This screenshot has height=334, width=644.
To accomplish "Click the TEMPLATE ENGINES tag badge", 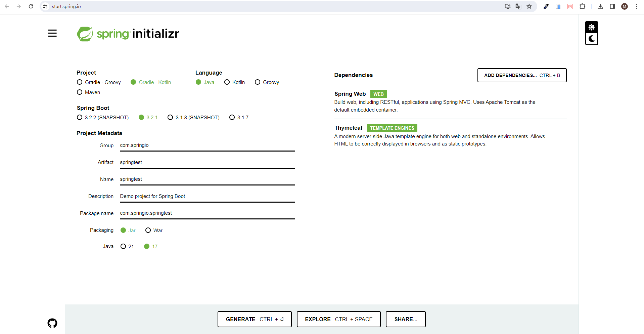I will coord(392,128).
